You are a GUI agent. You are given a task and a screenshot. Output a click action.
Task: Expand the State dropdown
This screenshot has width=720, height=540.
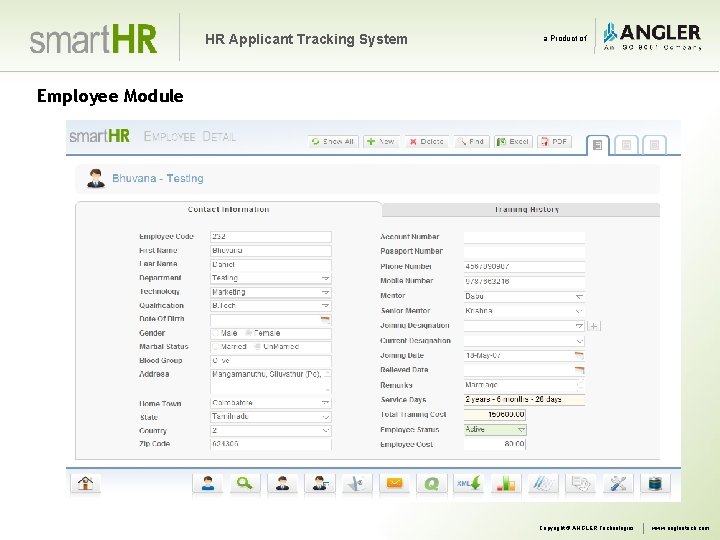(x=325, y=417)
